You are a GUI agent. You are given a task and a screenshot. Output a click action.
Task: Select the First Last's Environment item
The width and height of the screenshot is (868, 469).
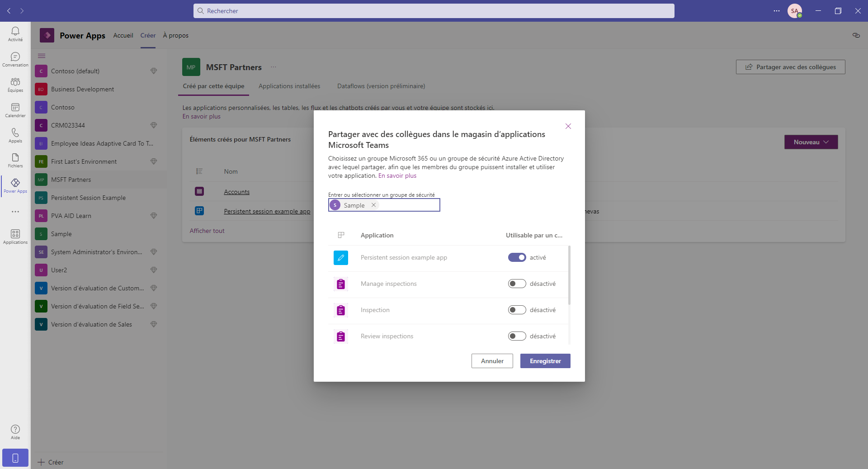[x=99, y=161]
